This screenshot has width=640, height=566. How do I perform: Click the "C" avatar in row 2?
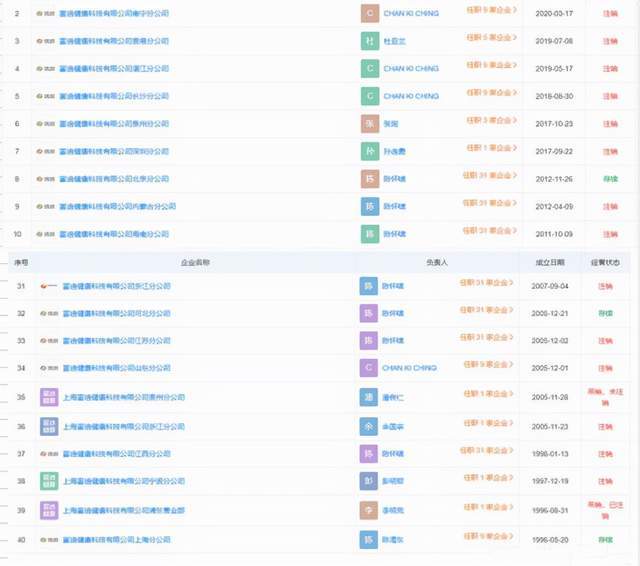coord(370,14)
